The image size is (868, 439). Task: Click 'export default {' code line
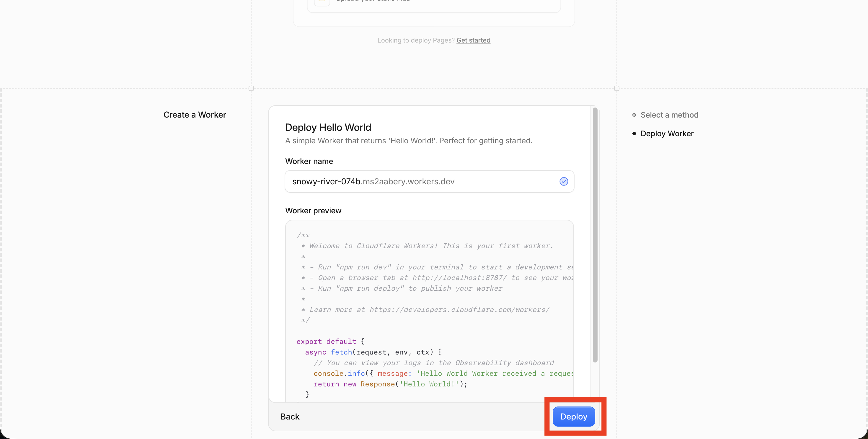330,341
